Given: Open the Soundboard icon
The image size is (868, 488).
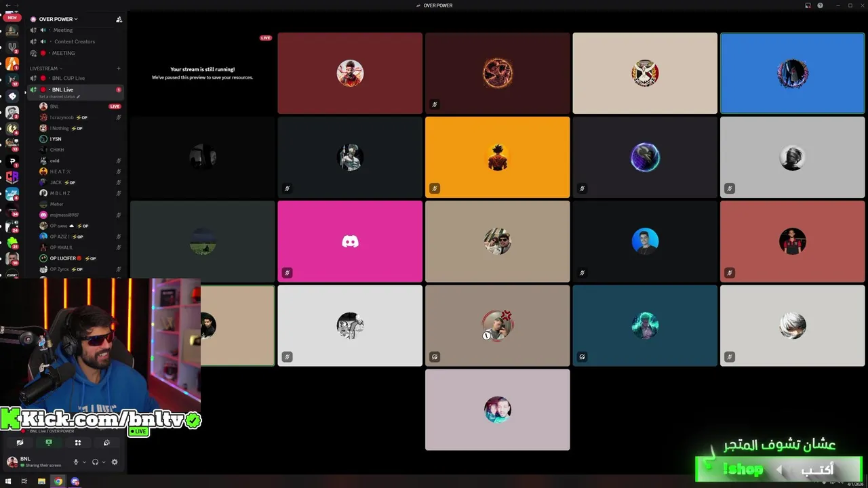Looking at the screenshot, I should click(106, 443).
